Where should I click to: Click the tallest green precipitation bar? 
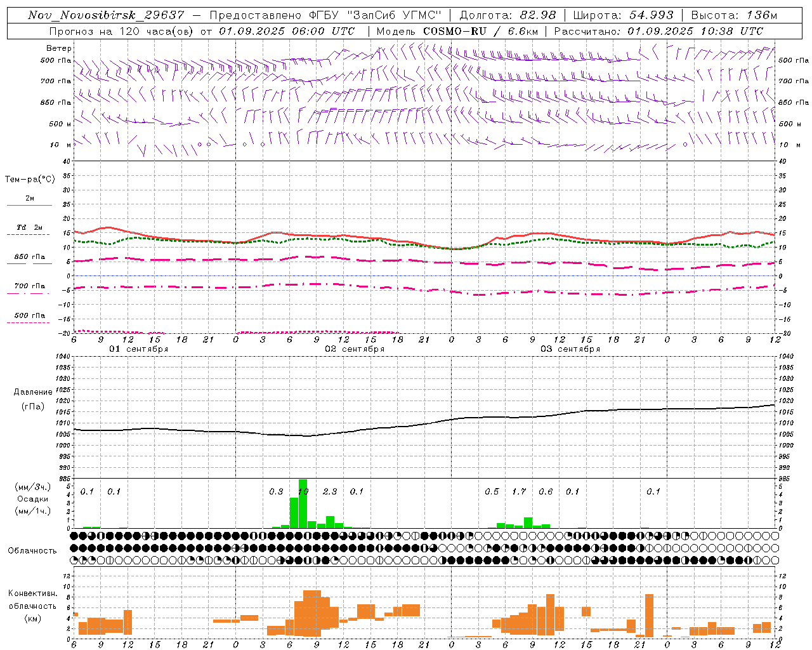tap(303, 503)
